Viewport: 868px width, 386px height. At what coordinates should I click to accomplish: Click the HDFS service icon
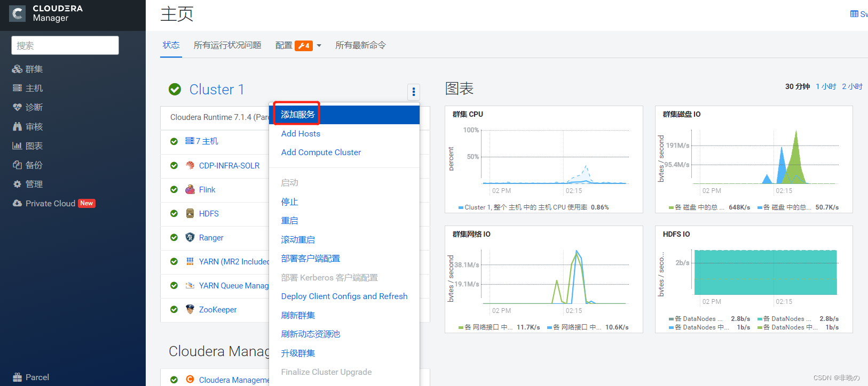tap(190, 213)
